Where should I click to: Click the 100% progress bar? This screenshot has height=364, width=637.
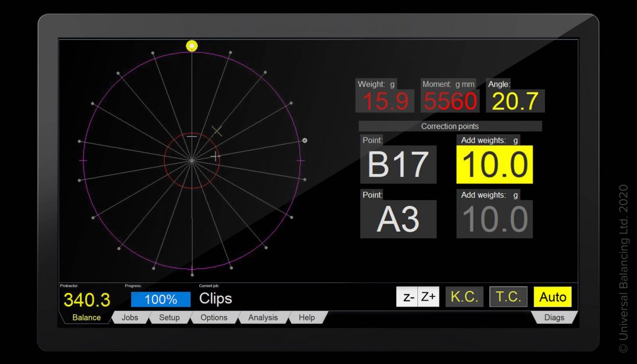(161, 299)
